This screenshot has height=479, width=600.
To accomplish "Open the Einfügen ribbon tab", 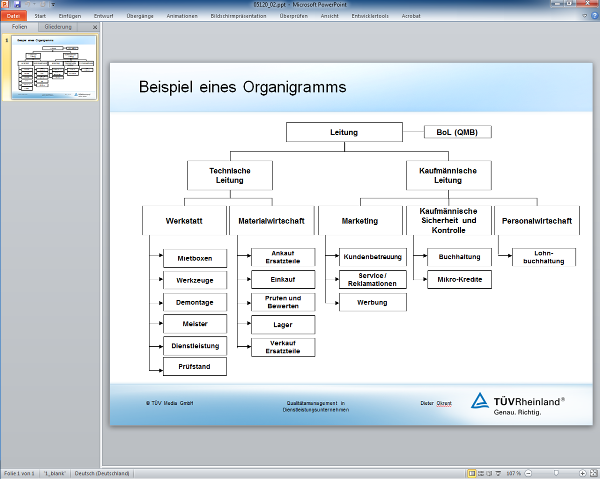I will pyautogui.click(x=70, y=16).
